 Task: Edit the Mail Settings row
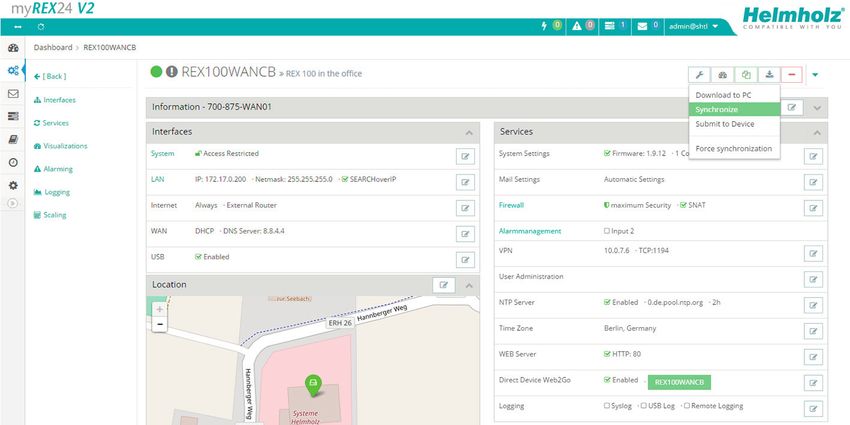point(813,182)
